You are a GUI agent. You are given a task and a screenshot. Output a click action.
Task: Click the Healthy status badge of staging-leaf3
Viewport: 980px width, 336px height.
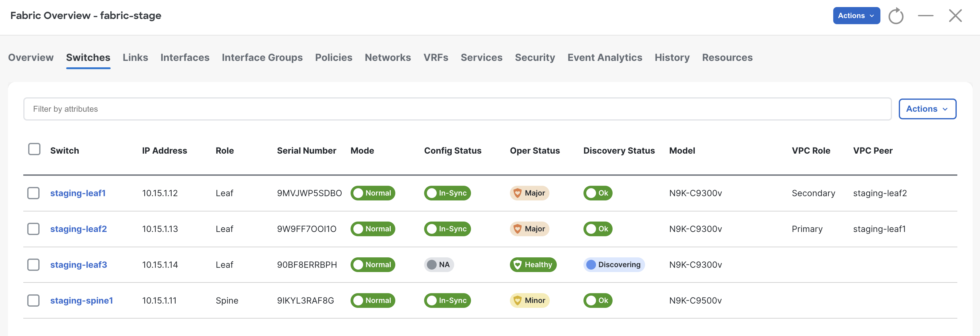pyautogui.click(x=533, y=264)
